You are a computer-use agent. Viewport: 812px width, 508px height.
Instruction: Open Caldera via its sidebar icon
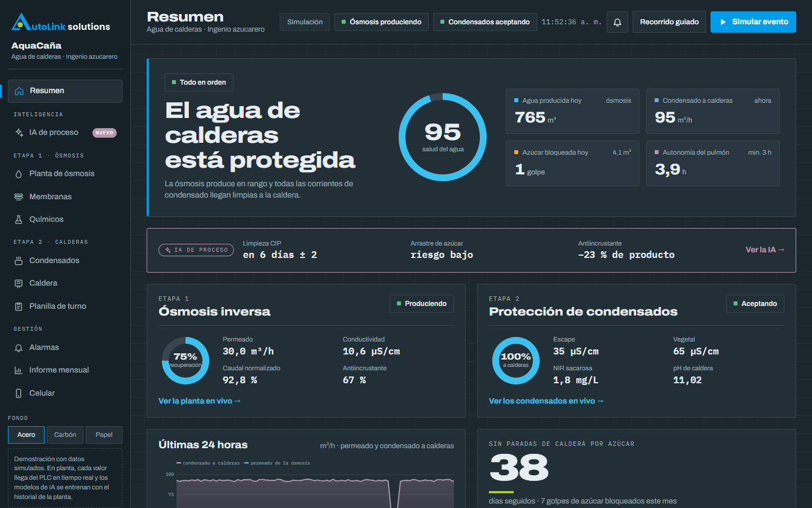coord(19,283)
